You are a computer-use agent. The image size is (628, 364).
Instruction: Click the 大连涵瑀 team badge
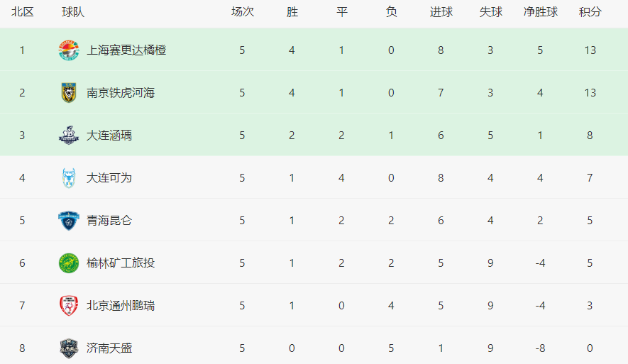69,136
